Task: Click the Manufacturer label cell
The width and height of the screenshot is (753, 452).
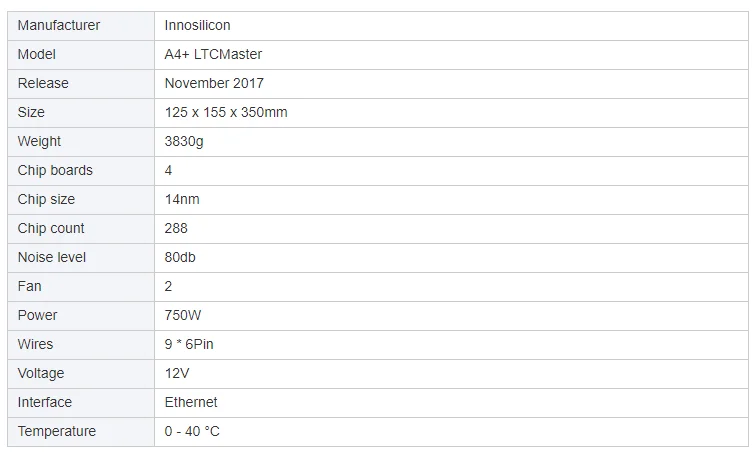Action: tap(59, 25)
